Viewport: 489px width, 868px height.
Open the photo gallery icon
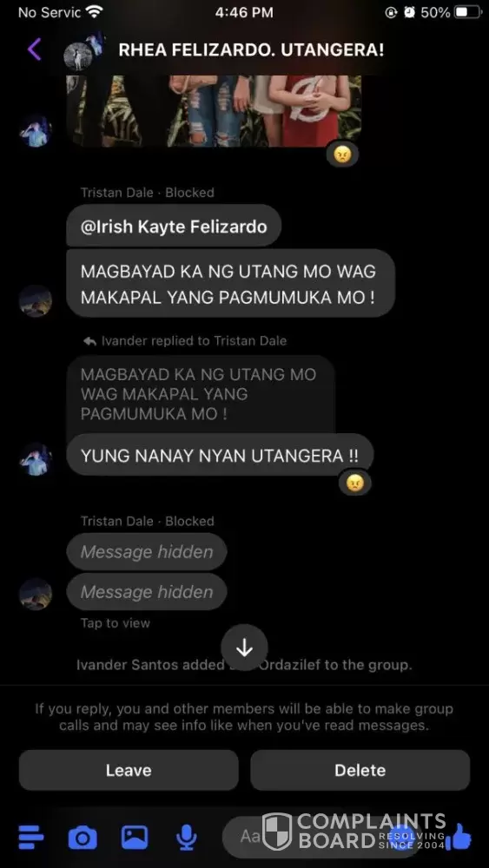pyautogui.click(x=135, y=837)
